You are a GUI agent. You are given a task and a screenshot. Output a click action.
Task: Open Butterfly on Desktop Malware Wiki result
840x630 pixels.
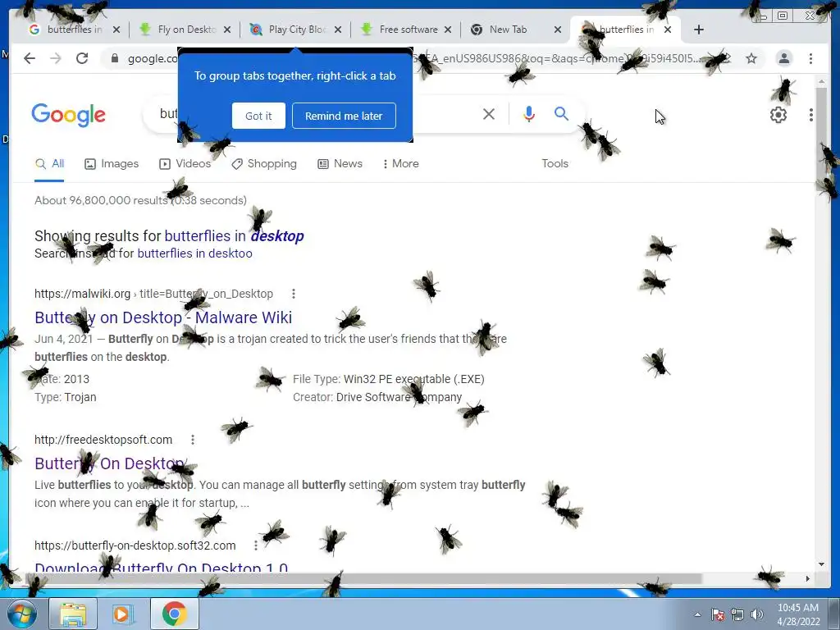click(163, 317)
